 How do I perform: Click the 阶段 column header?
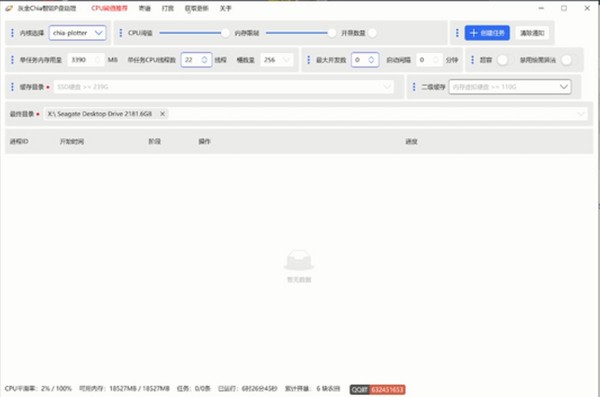coord(155,141)
